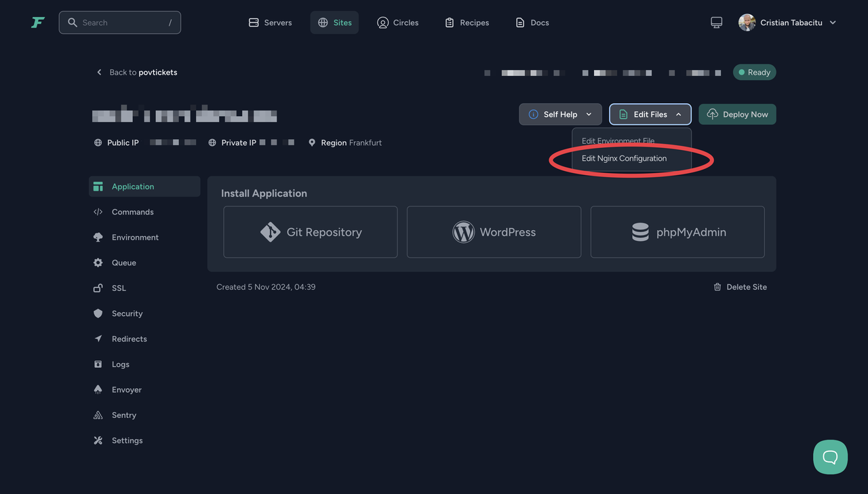The height and width of the screenshot is (494, 868).
Task: Click the trash icon beside Delete Site
Action: 717,287
